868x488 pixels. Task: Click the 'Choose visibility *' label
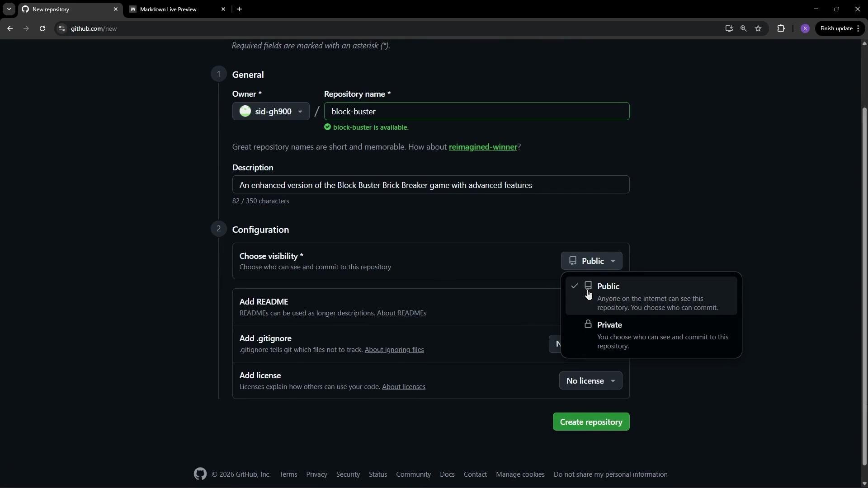point(271,256)
